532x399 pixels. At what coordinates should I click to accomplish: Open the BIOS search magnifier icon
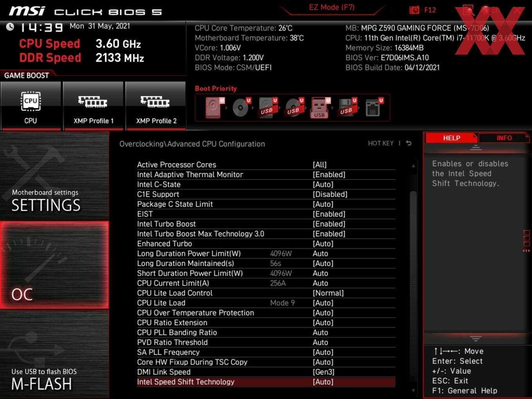click(x=468, y=10)
